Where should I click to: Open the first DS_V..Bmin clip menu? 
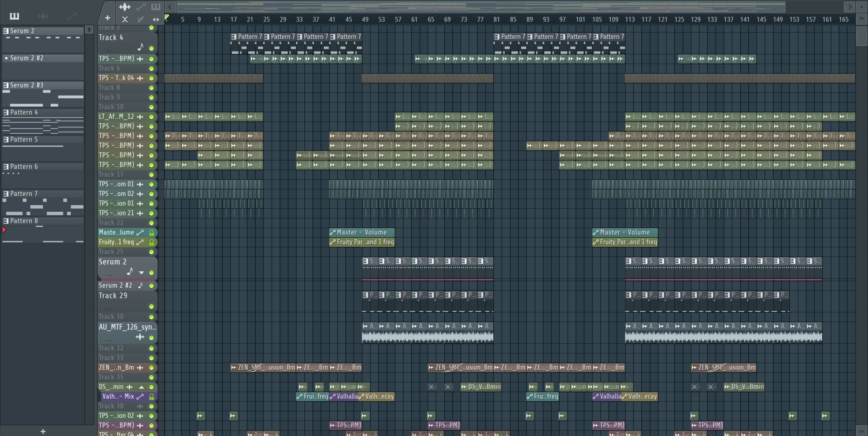464,387
